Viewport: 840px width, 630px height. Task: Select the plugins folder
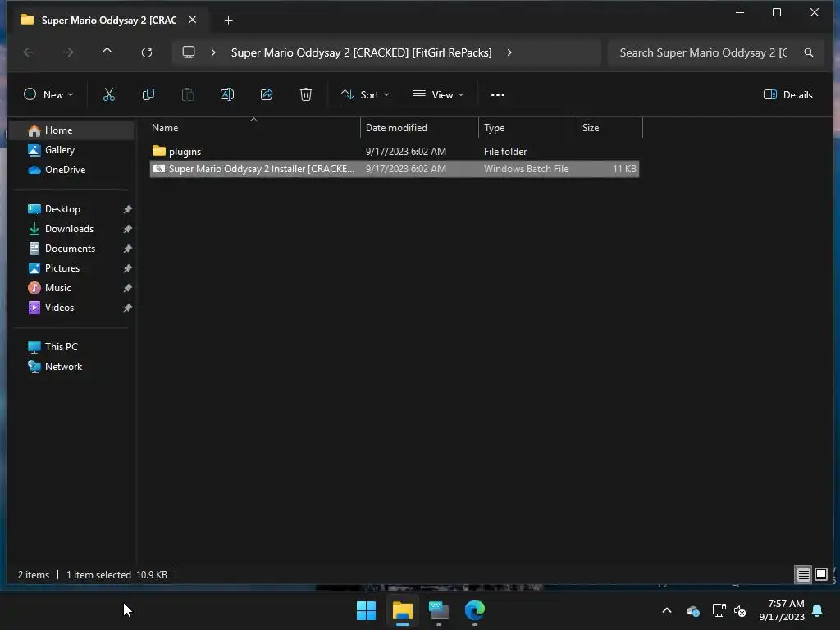click(395, 152)
